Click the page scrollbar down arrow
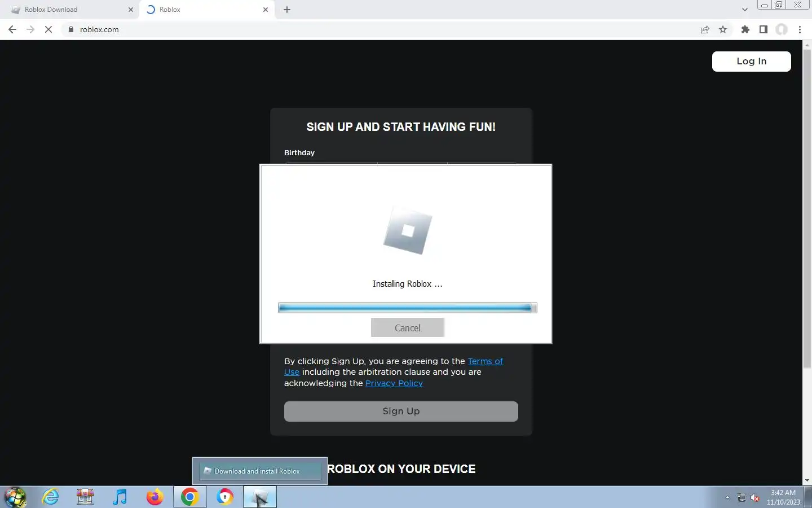This screenshot has height=508, width=812. pyautogui.click(x=807, y=480)
